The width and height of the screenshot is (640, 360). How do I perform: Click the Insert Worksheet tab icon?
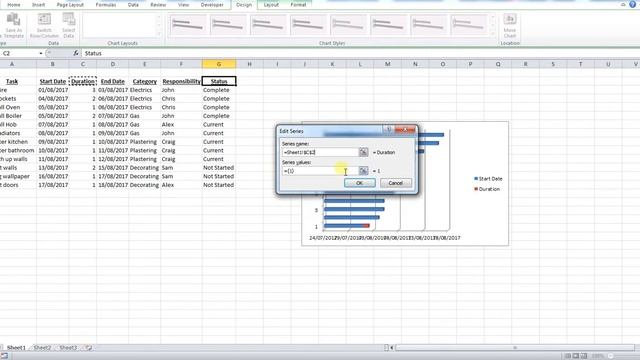(x=88, y=348)
